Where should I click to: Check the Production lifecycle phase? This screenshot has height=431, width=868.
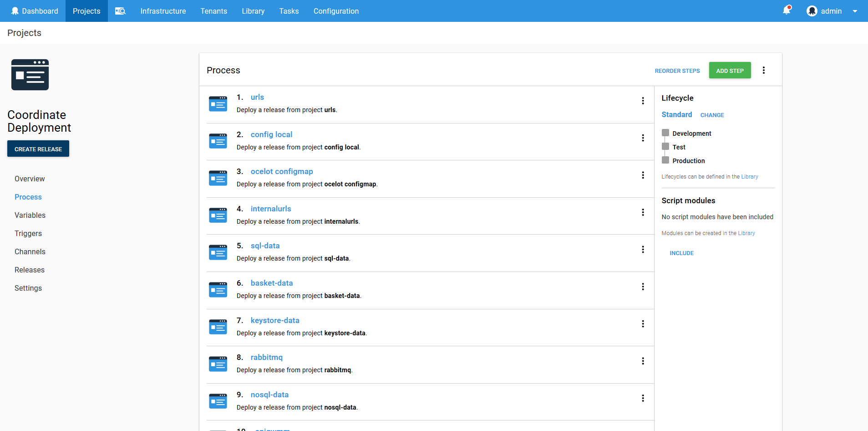(x=665, y=160)
